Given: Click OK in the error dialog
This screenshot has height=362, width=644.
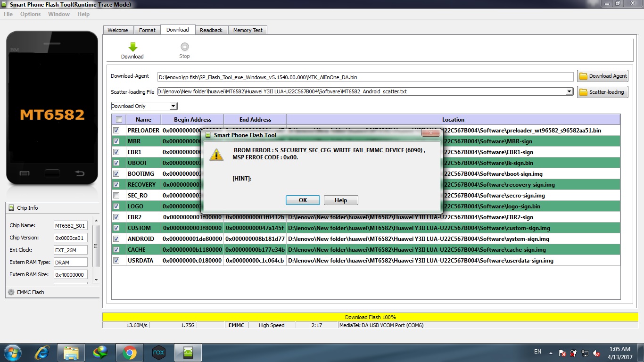Looking at the screenshot, I should tap(303, 200).
